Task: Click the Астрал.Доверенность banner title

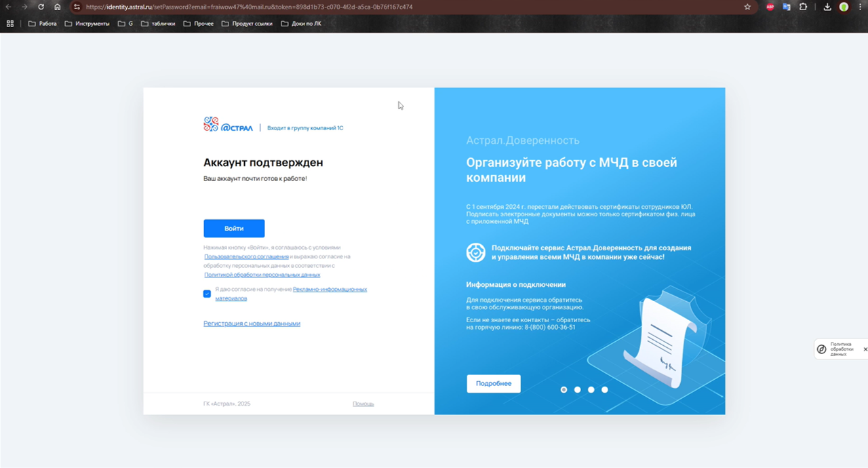Action: 523,140
